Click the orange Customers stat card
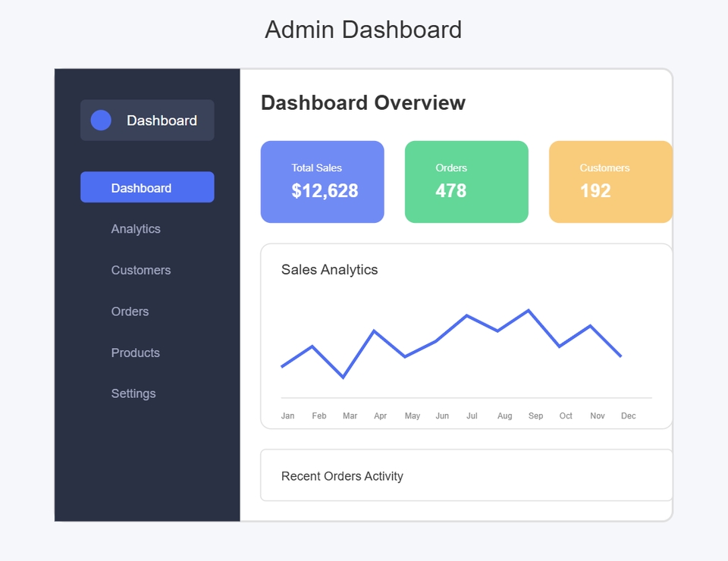728x561 pixels. (x=610, y=182)
